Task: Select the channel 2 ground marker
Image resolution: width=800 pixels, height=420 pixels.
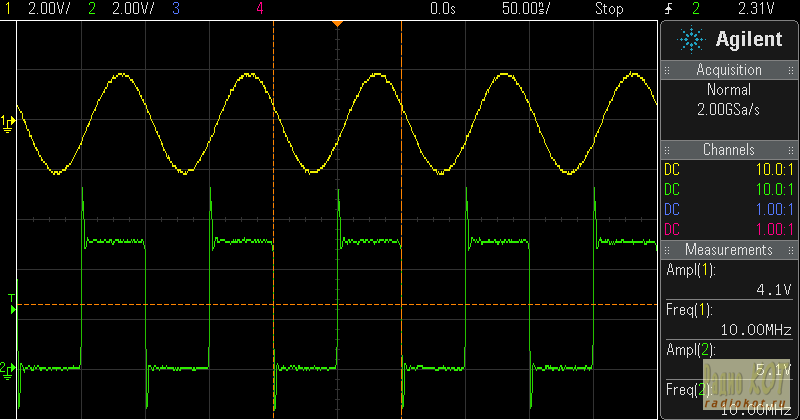Action: [8, 369]
